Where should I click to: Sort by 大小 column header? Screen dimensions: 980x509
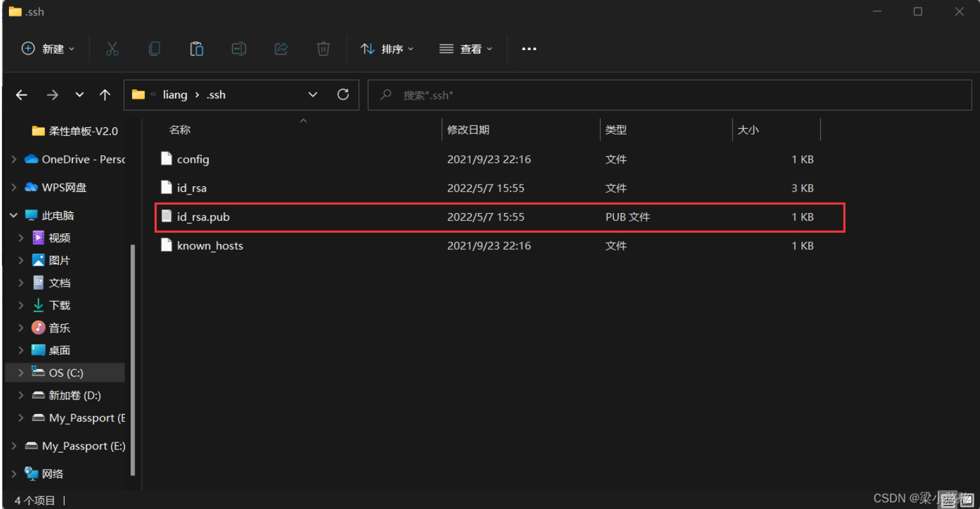[748, 129]
